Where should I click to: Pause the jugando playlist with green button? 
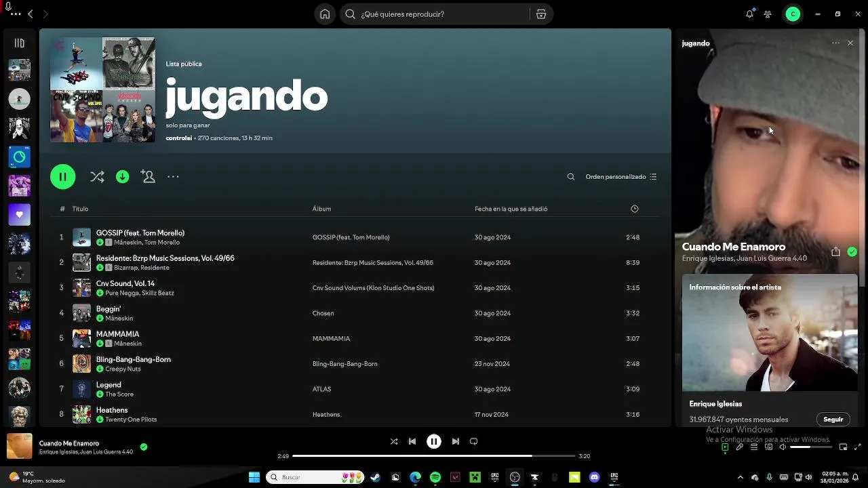coord(62,177)
